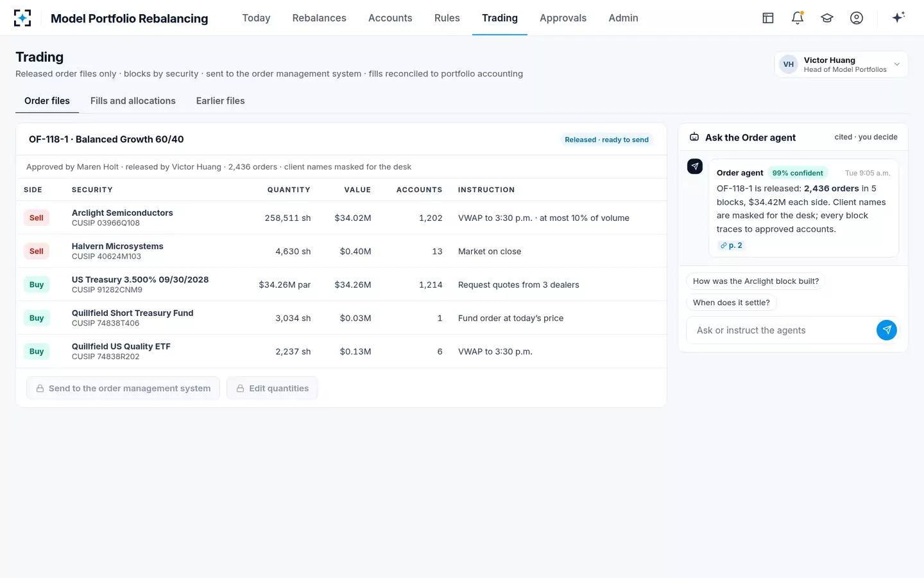Open the Approvals menu
This screenshot has width=924, height=578.
point(563,18)
